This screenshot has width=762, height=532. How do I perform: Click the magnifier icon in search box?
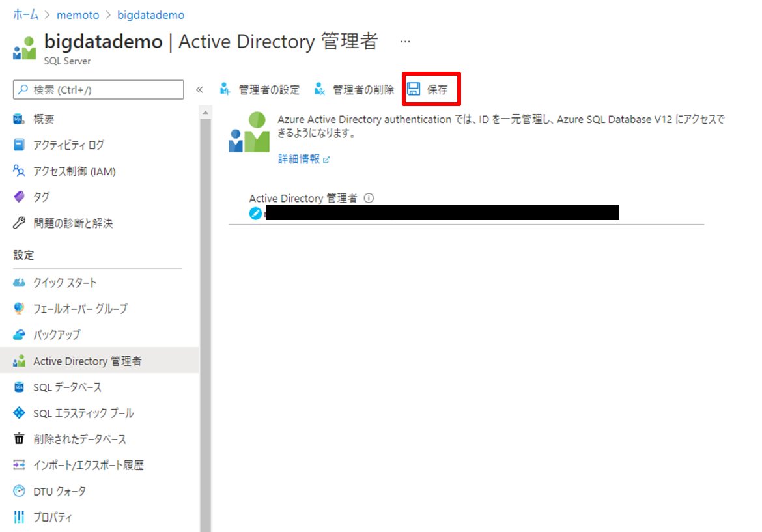(23, 89)
